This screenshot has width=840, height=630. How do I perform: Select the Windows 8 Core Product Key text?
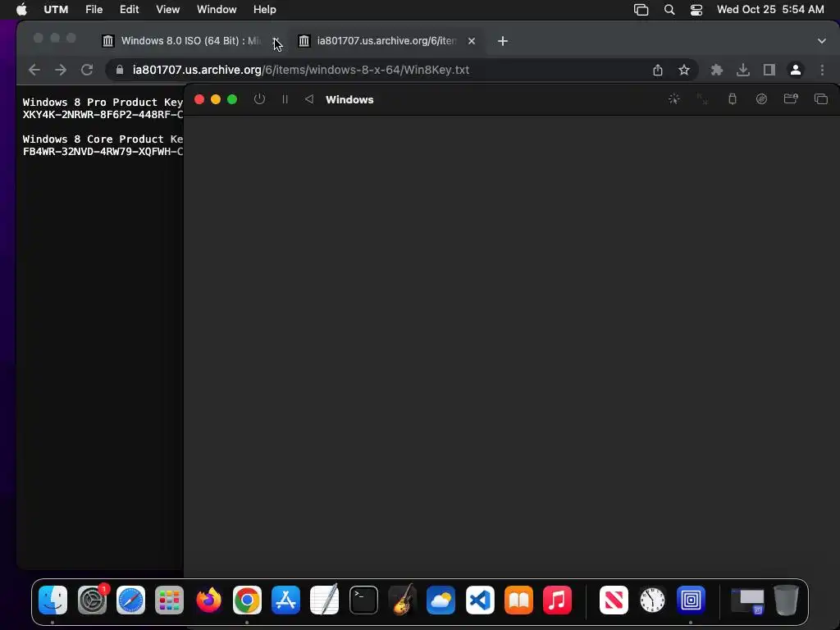103,139
